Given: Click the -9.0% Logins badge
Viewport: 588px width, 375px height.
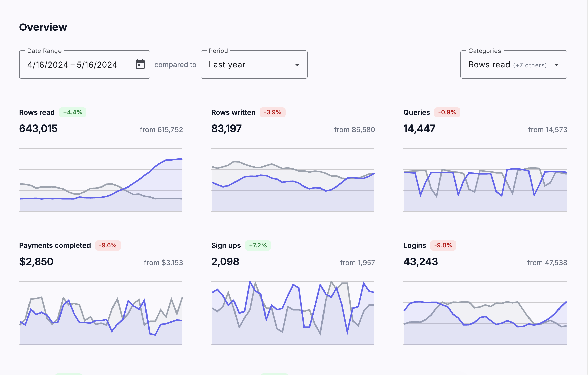Looking at the screenshot, I should coord(443,245).
